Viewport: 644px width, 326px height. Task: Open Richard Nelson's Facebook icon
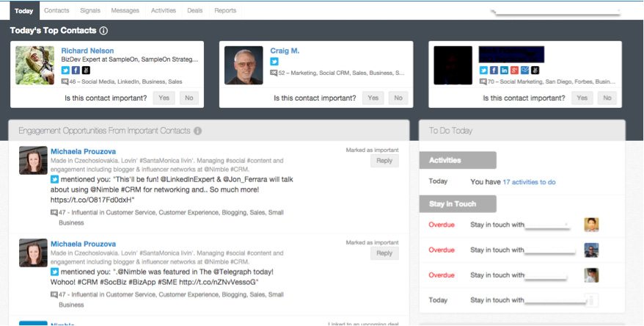pyautogui.click(x=76, y=70)
